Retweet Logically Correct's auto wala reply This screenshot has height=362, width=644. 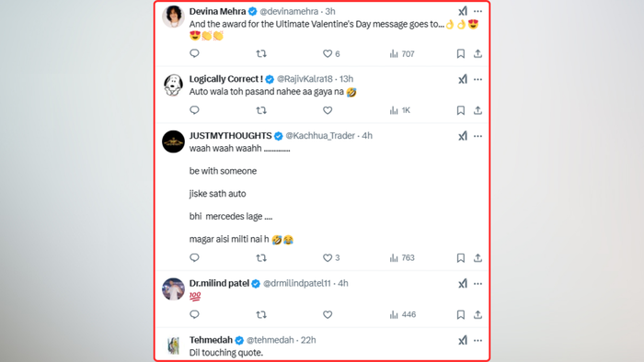261,110
